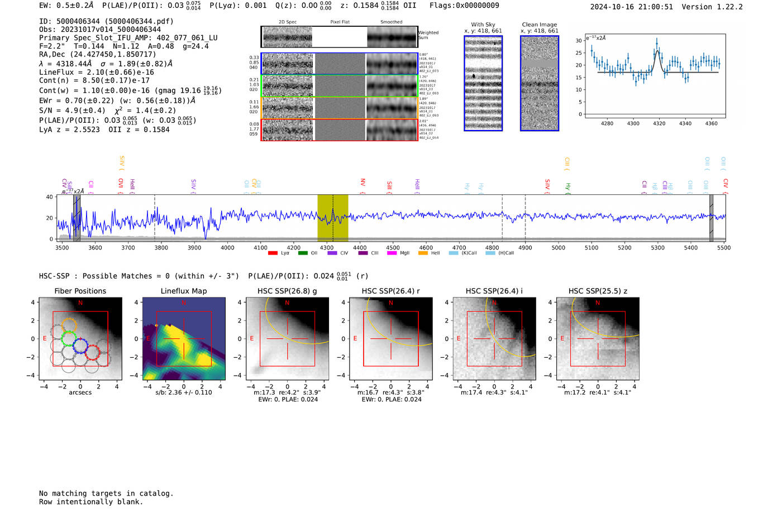Open the Fiber Positions panel
Screen dimensions: 782x532
tap(80, 339)
